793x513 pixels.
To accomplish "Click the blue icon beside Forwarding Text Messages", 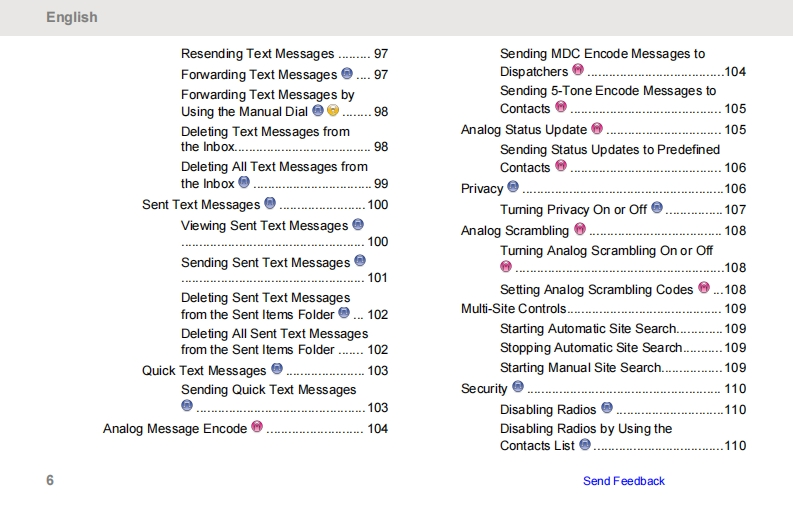I will click(x=347, y=74).
